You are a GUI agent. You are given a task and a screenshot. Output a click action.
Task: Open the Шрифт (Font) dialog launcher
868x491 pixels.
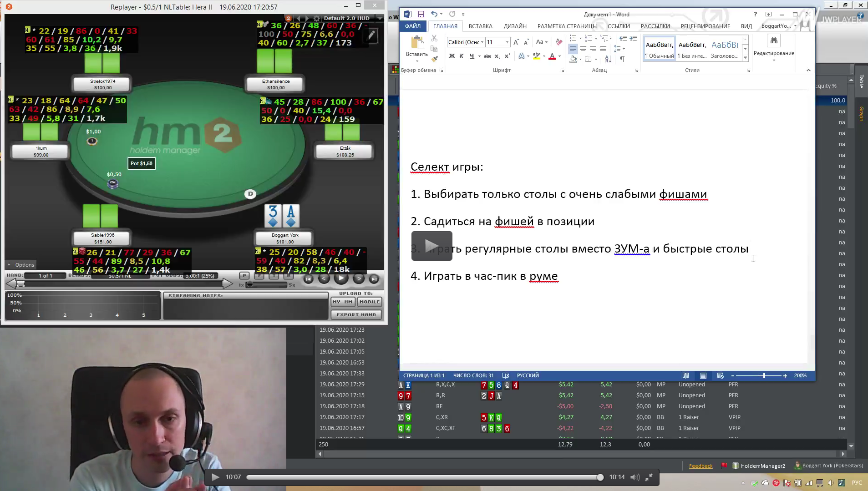(562, 71)
